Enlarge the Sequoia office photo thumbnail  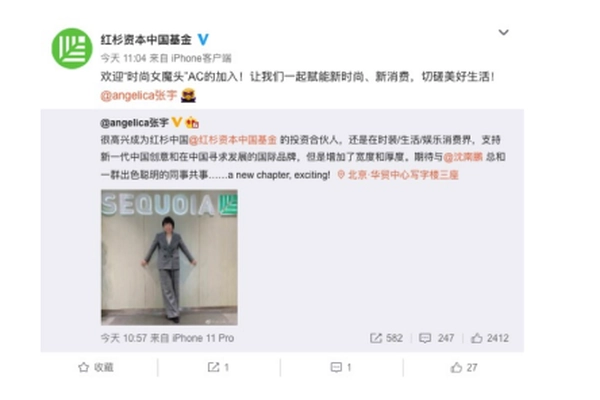169,257
